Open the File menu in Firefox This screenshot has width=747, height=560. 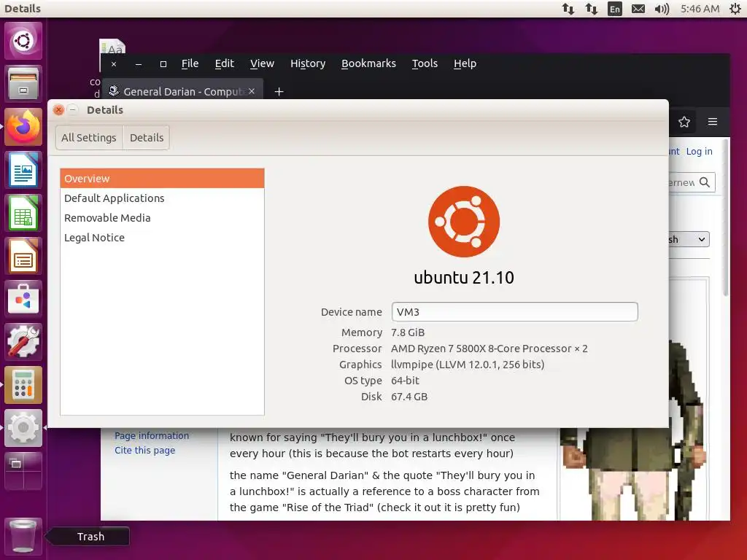pos(190,63)
